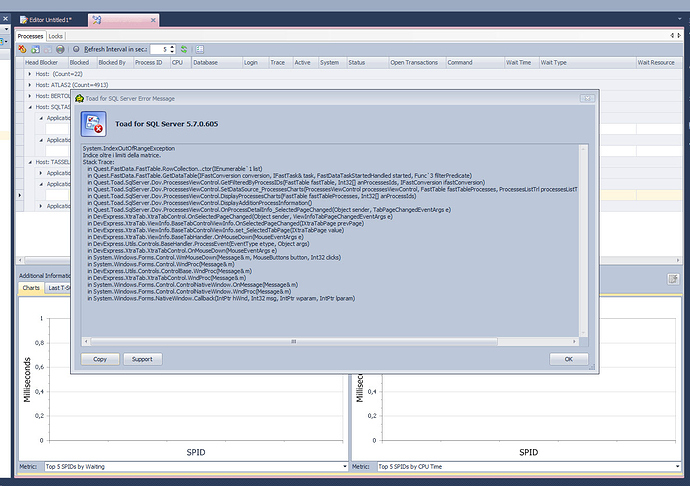690x486 pixels.
Task: Click process grid scrollbar right arrow
Action: (x=678, y=260)
